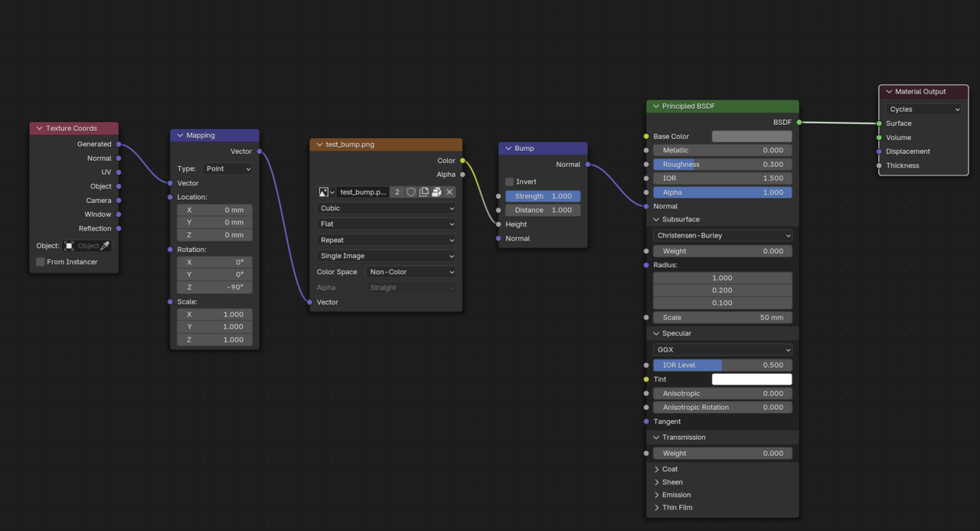Click the new image duplicate icon
This screenshot has width=980, height=531.
pos(423,192)
